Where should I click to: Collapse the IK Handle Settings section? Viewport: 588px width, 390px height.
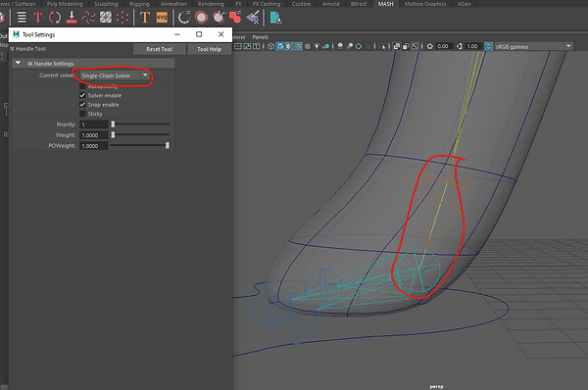point(18,63)
